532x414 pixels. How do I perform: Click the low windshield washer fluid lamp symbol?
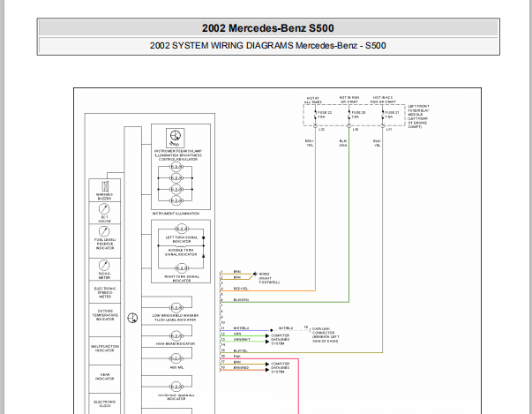tap(176, 308)
